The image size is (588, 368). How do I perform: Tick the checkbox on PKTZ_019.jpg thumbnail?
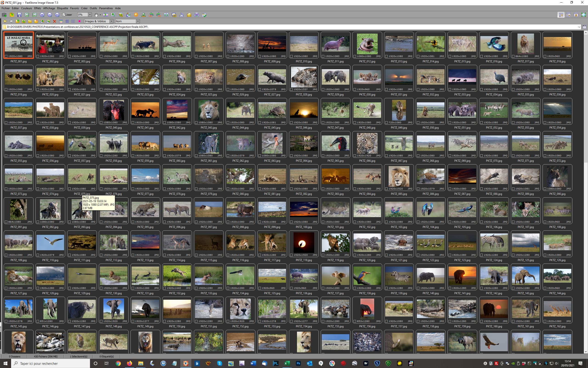point(6,89)
